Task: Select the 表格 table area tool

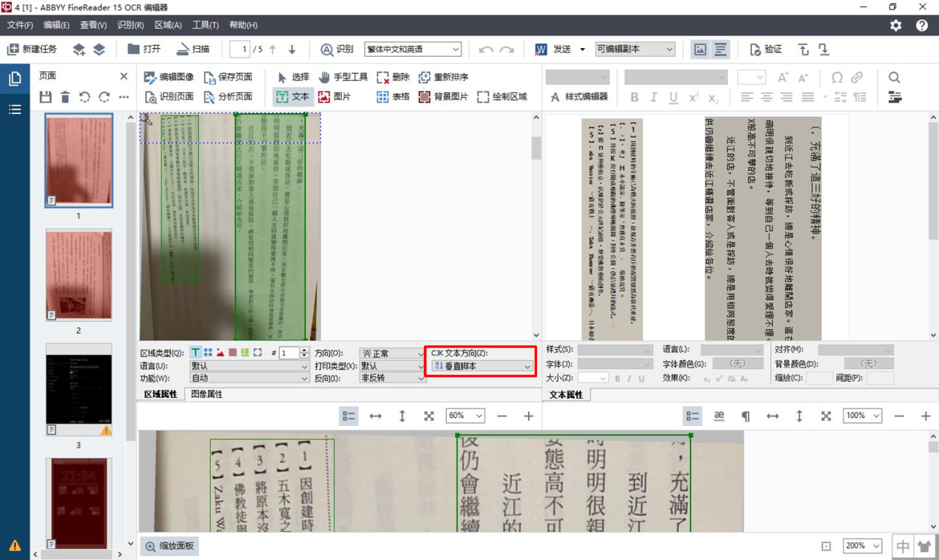Action: (393, 96)
